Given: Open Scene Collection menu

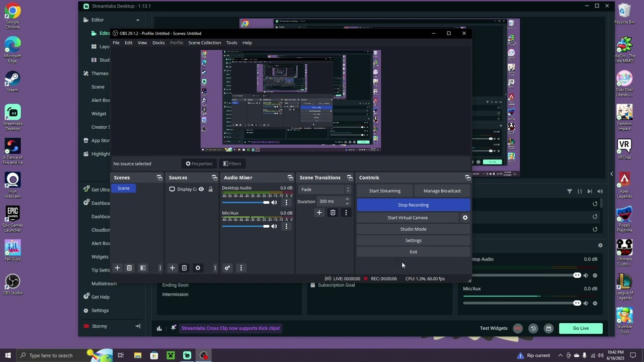Looking at the screenshot, I should (x=205, y=43).
